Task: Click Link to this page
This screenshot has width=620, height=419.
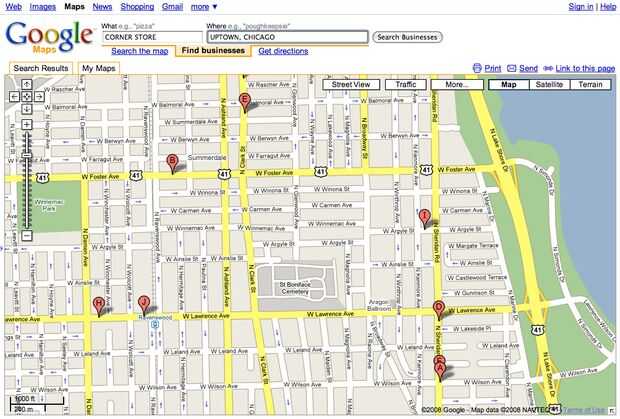Action: pos(585,68)
